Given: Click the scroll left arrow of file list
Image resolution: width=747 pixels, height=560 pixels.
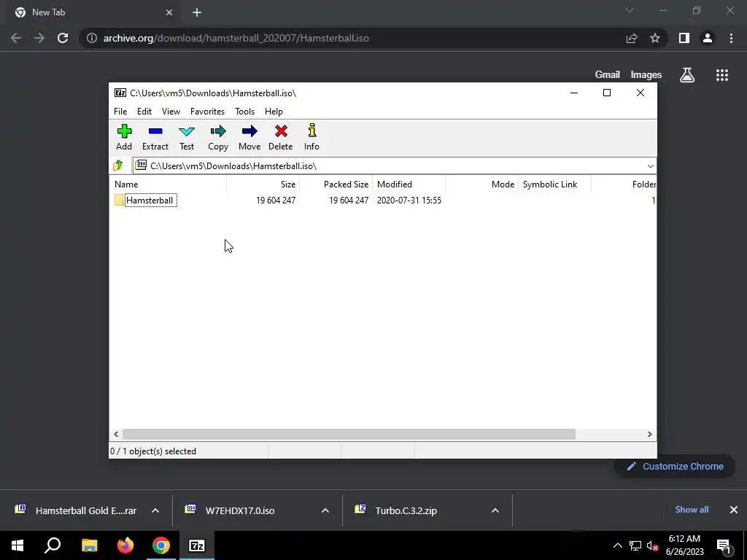Looking at the screenshot, I should [116, 435].
